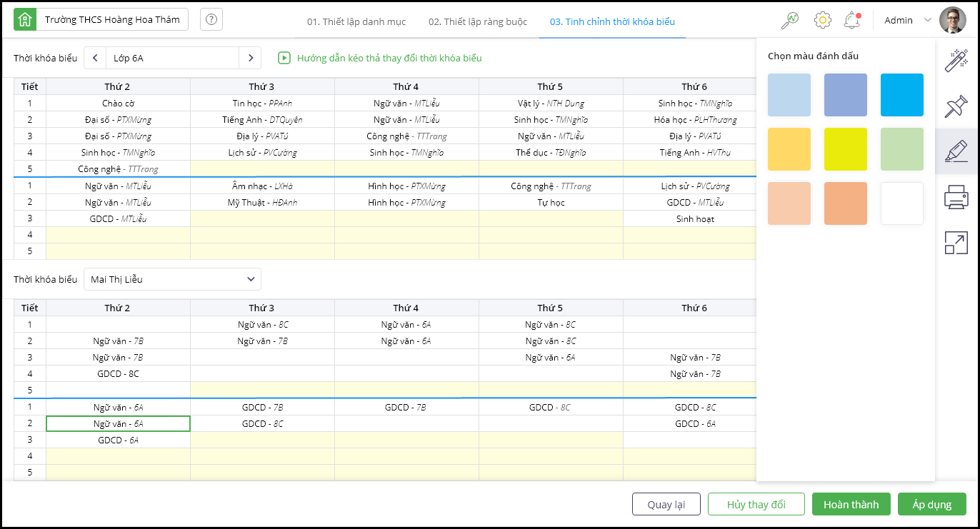The width and height of the screenshot is (980, 529).
Task: Click the magic wand auto-arrange icon
Action: (956, 61)
